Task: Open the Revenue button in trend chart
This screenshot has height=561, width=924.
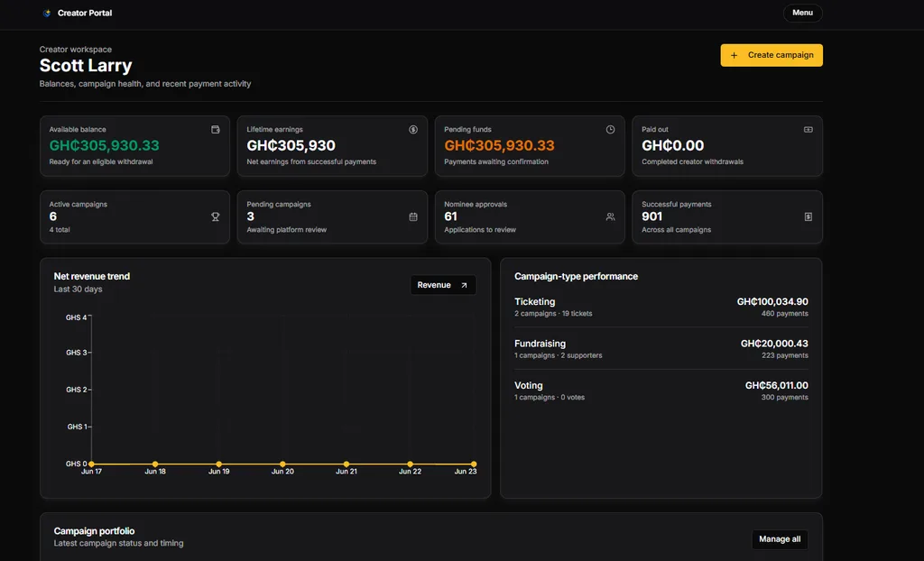Action: 442,285
